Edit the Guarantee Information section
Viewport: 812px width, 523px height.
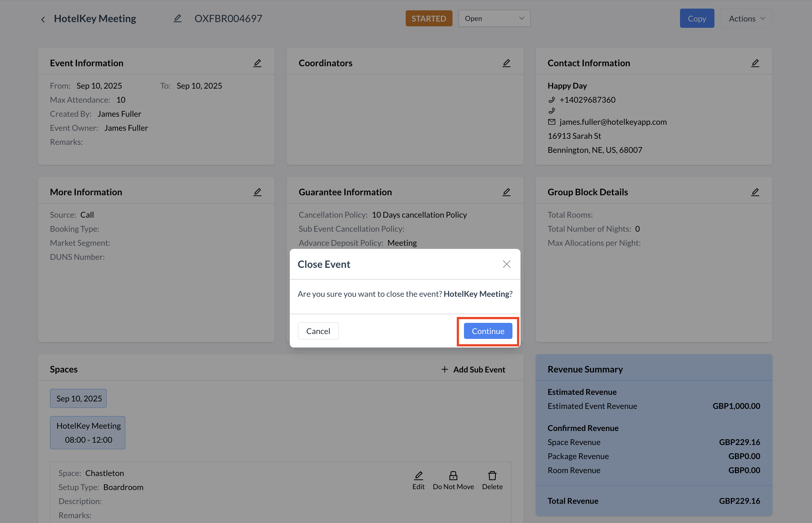click(506, 192)
